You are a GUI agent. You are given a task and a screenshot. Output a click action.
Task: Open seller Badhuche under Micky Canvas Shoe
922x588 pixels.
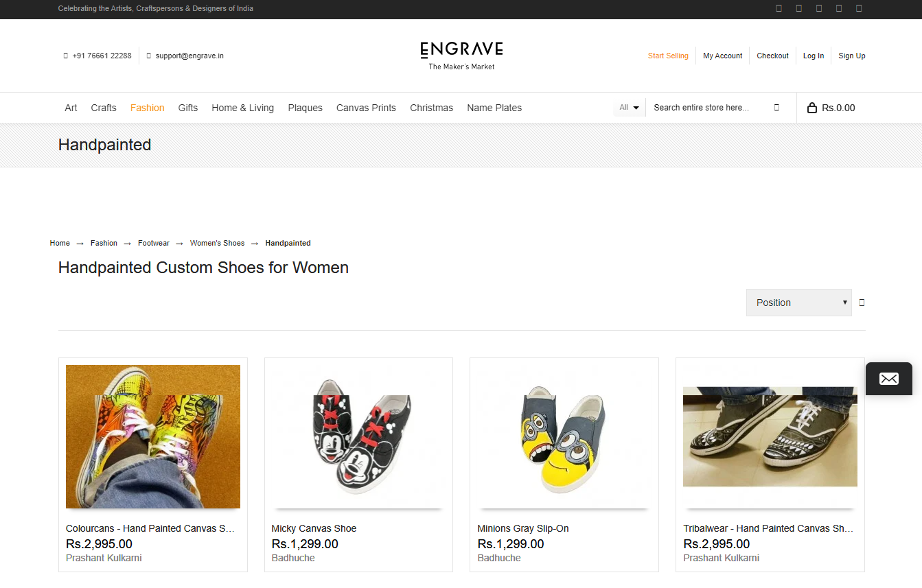293,558
